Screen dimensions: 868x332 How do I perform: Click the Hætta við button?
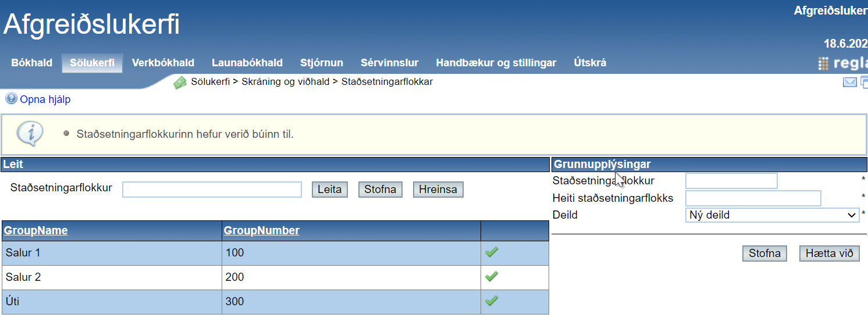[830, 254]
